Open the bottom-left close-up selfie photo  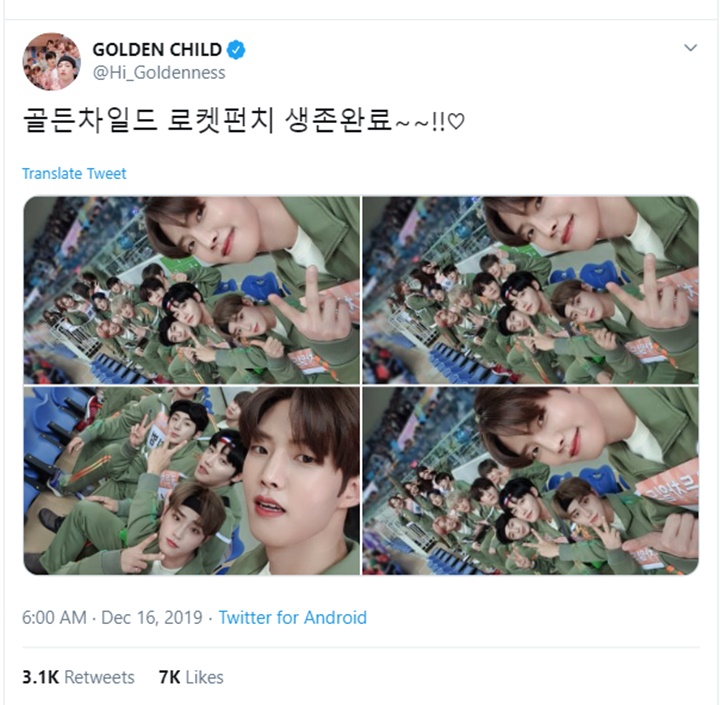pos(191,480)
